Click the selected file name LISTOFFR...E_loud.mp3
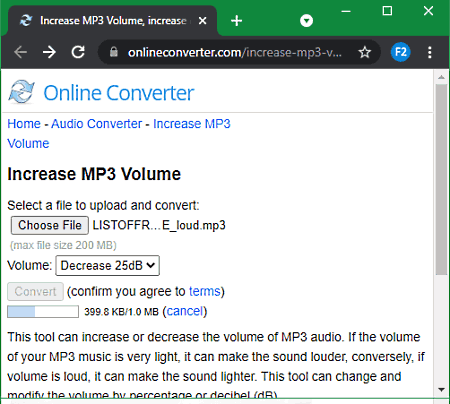Viewport: 450px width, 404px height. [159, 225]
